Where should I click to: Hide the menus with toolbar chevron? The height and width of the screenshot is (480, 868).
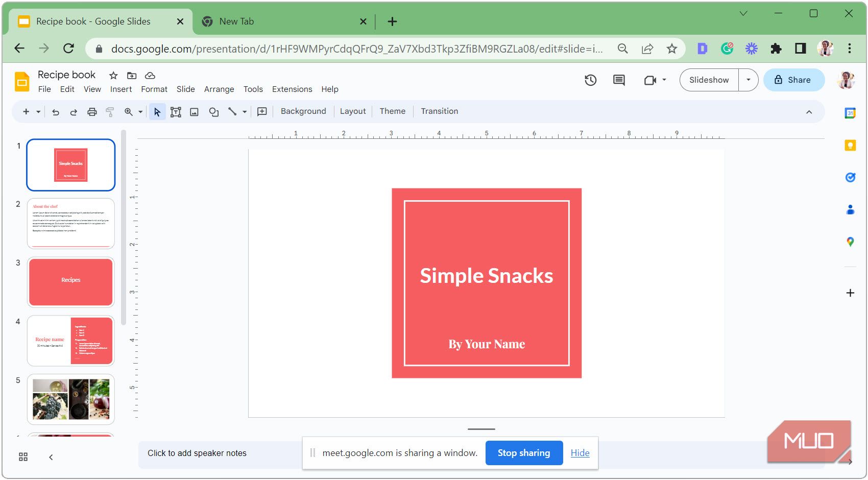[x=809, y=112]
